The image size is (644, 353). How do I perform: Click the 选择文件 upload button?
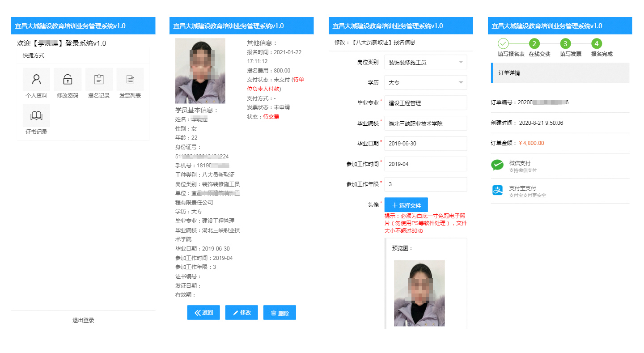[406, 205]
